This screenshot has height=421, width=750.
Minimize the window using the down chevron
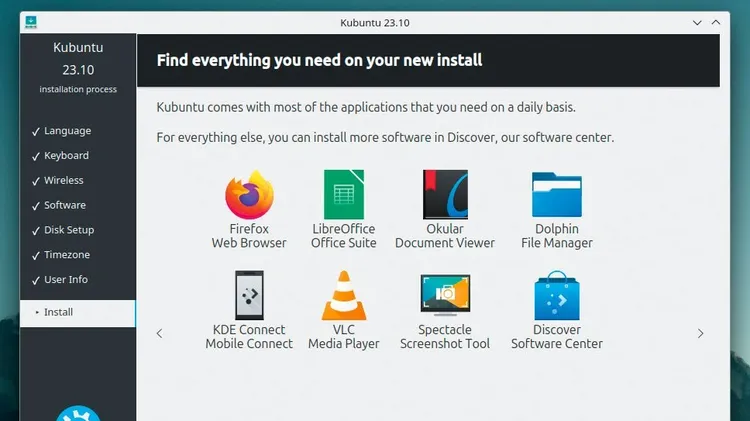click(x=697, y=22)
